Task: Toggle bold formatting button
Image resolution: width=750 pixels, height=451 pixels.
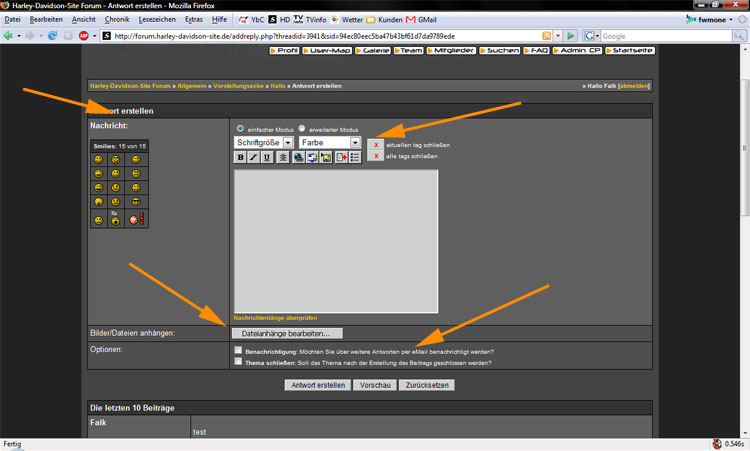Action: point(240,157)
